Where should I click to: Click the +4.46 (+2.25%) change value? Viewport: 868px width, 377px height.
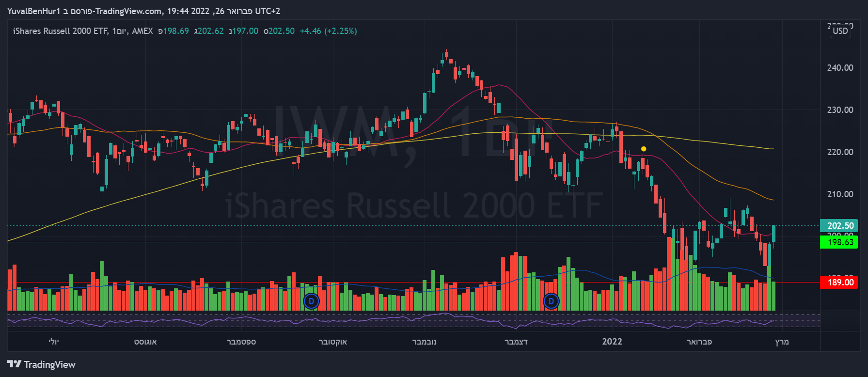(x=328, y=31)
